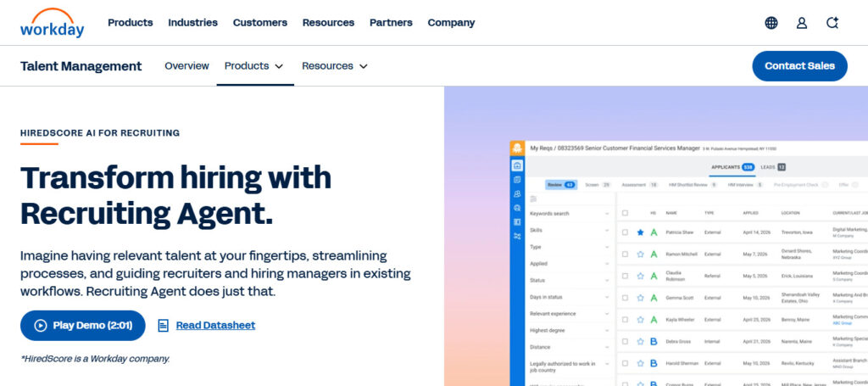Check the box for Debra Gross
Screen dimensions: 868x386
[625, 342]
